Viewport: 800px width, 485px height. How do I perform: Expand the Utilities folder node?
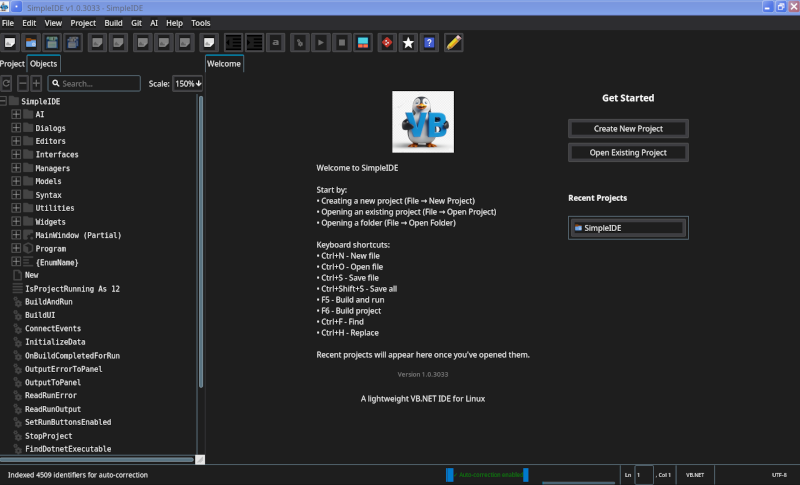pyautogui.click(x=16, y=208)
